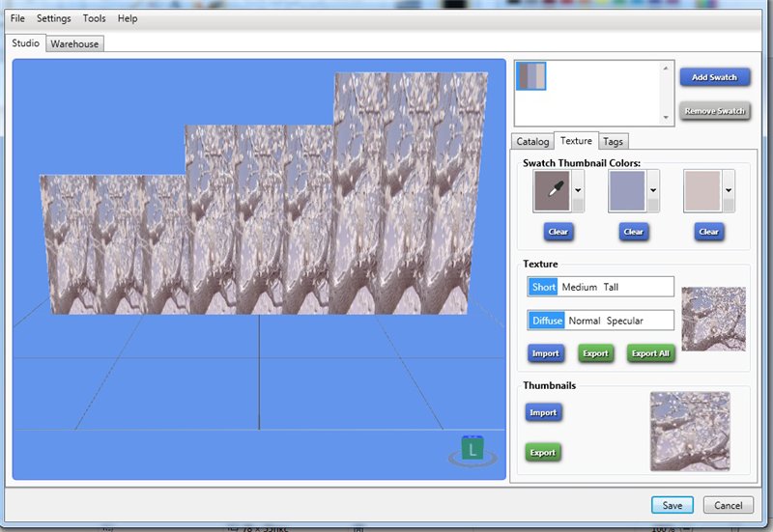Select the Medium wall height texture

point(580,287)
